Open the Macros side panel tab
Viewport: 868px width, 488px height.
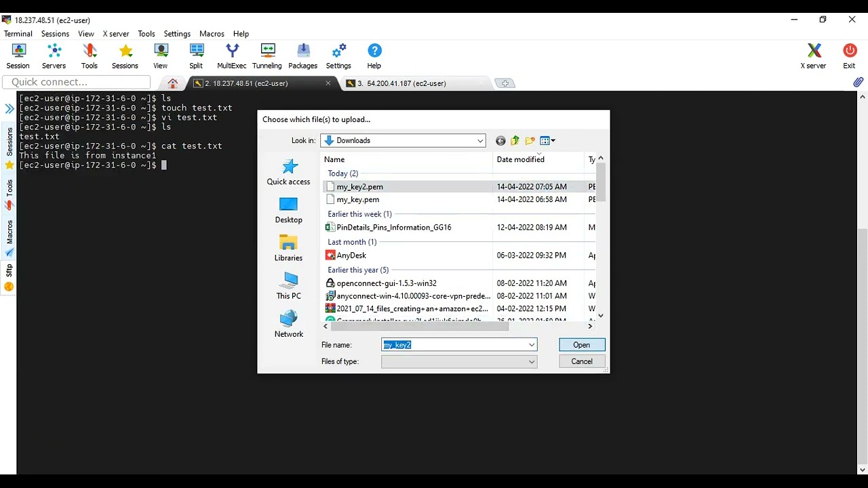point(9,238)
